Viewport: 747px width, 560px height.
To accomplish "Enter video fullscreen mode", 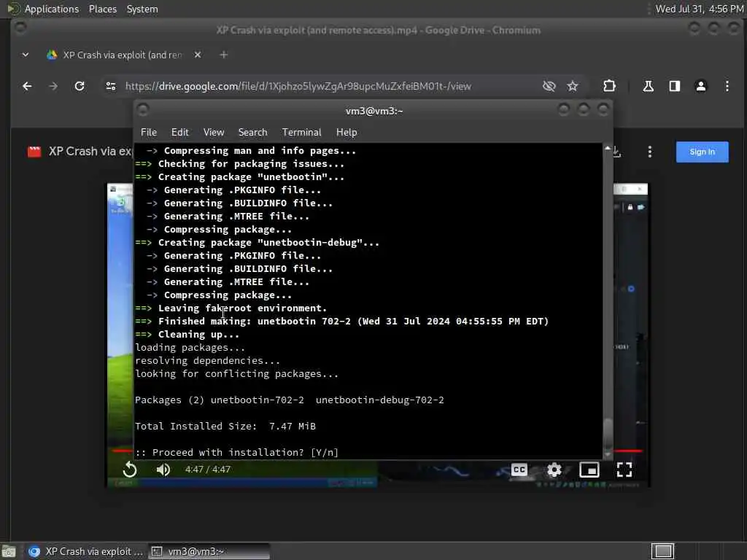I will 624,470.
